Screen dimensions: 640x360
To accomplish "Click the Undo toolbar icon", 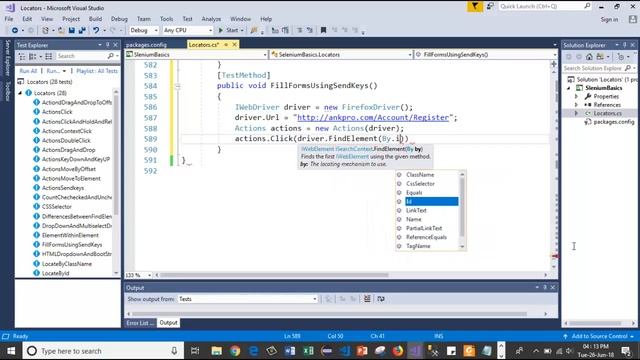I will pos(96,30).
